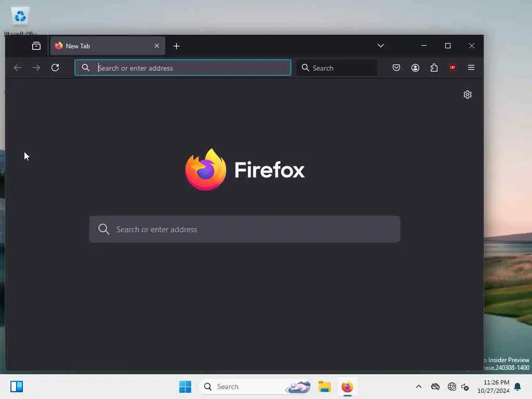Open notifications bell icon
Viewport: 532px width, 399px height.
click(x=518, y=387)
